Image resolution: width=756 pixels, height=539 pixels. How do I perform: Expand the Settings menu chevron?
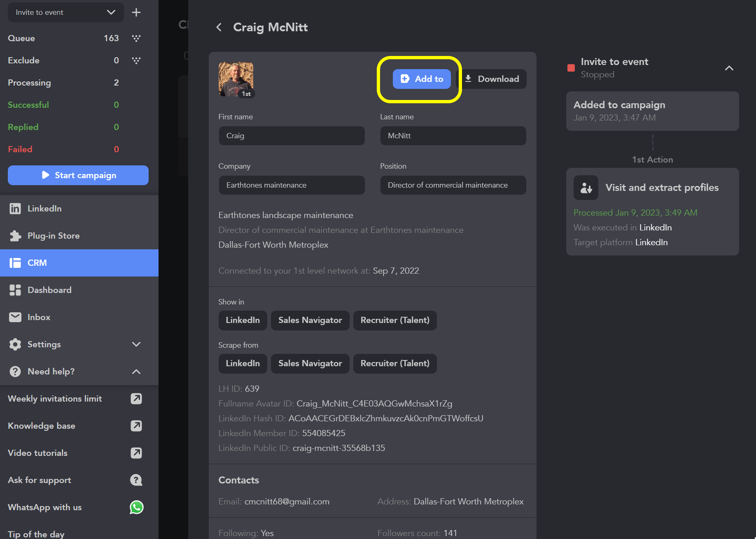[136, 344]
